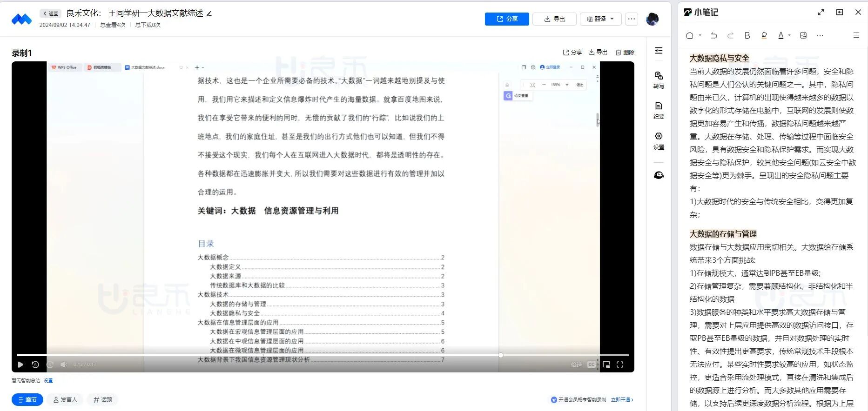The height and width of the screenshot is (411, 868).
Task: Select the 章节 chapters tab
Action: tap(27, 399)
